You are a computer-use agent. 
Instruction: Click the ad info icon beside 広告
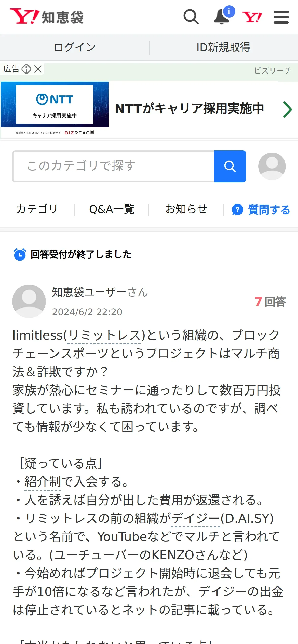point(26,69)
